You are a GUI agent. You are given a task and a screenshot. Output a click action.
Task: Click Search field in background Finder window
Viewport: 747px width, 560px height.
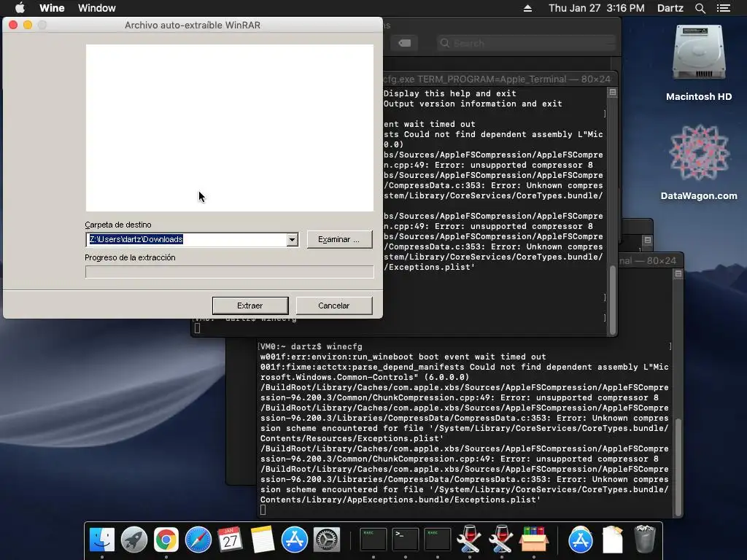point(526,43)
